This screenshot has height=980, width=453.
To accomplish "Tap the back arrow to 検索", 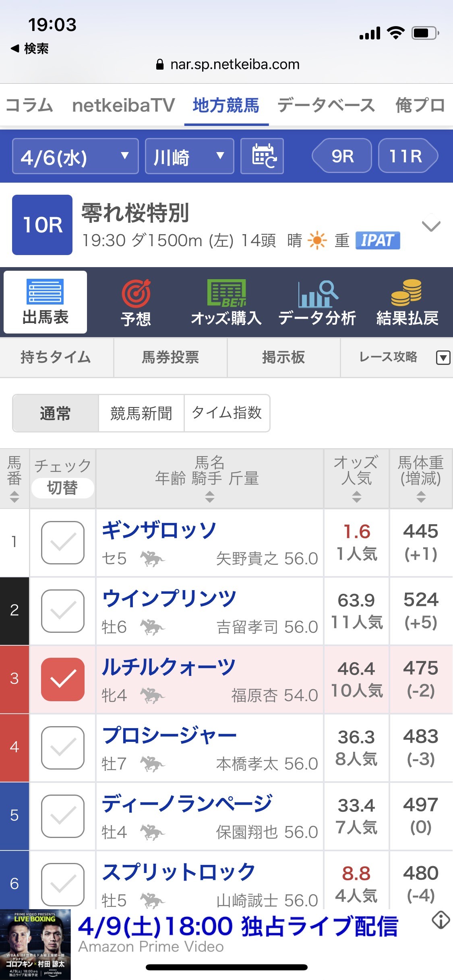I will [15, 49].
